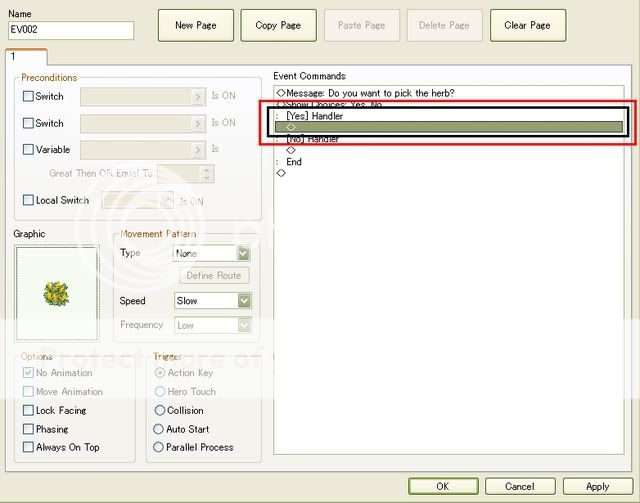Click the event Name input field

click(x=70, y=31)
